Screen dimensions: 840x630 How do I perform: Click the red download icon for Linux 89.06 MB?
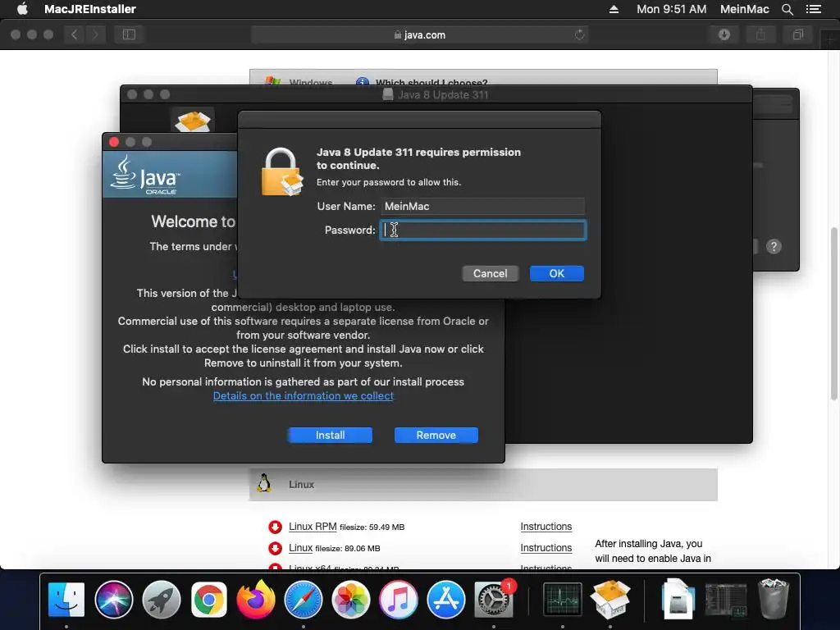point(275,549)
